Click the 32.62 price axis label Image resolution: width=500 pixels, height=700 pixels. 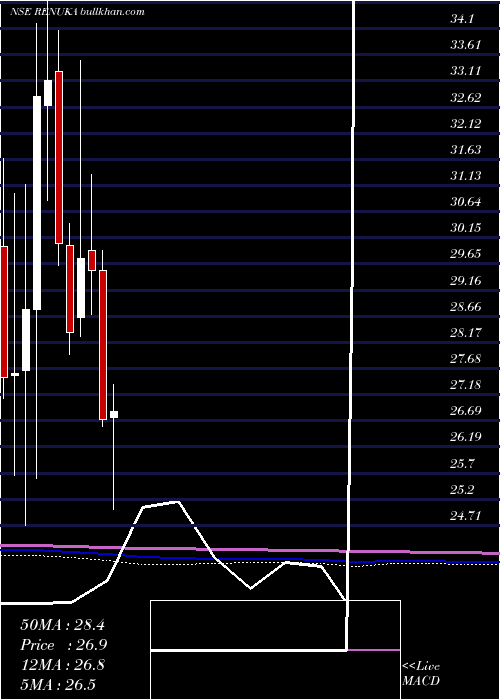(466, 97)
